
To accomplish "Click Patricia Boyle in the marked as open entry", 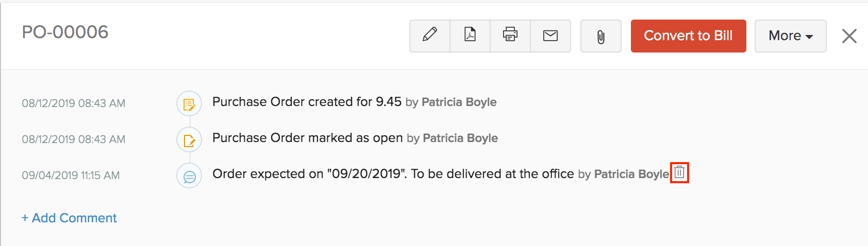I will 460,138.
